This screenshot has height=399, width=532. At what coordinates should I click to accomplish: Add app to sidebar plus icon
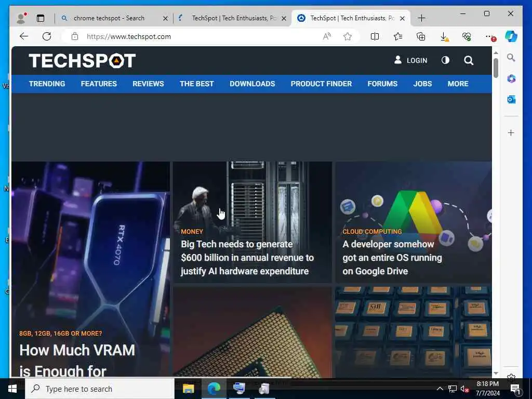(x=511, y=132)
